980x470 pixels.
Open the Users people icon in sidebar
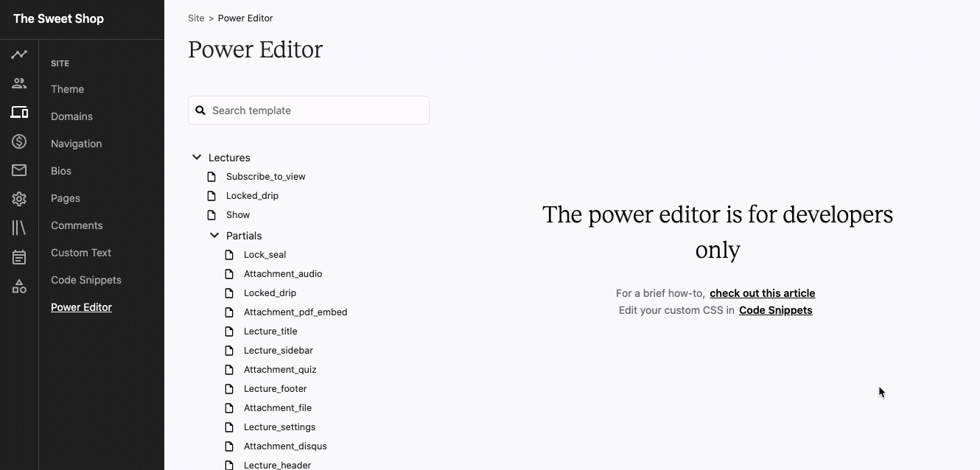pos(19,83)
